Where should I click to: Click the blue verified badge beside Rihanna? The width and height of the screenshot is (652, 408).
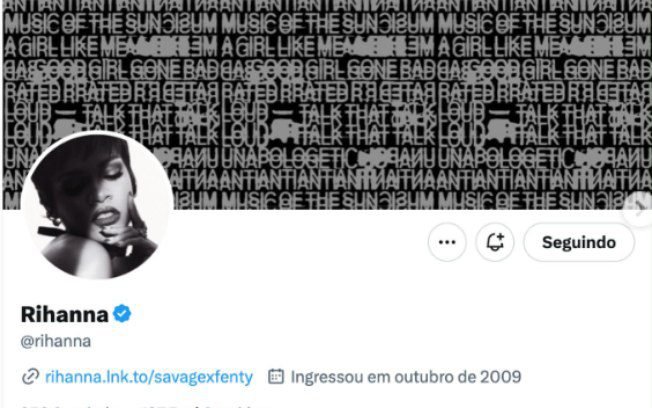coord(122,314)
